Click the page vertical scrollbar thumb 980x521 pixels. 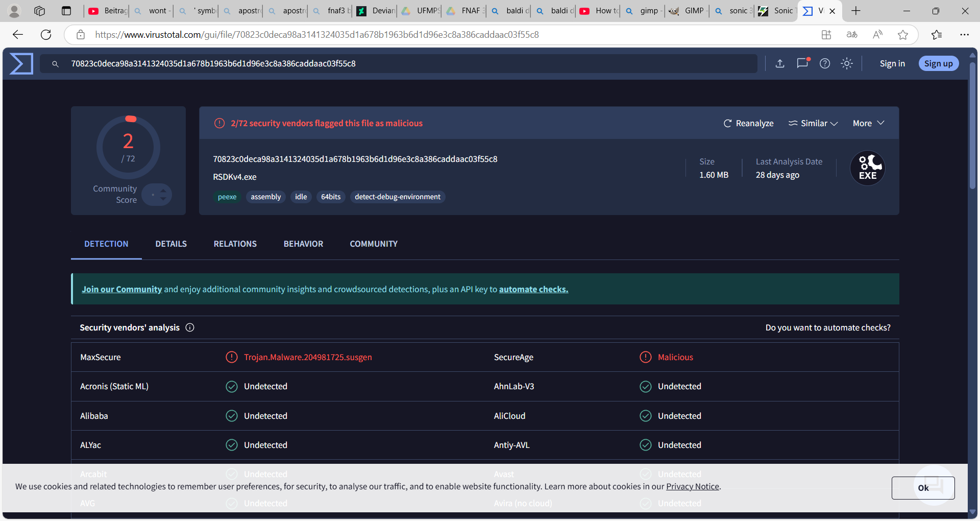(x=972, y=125)
